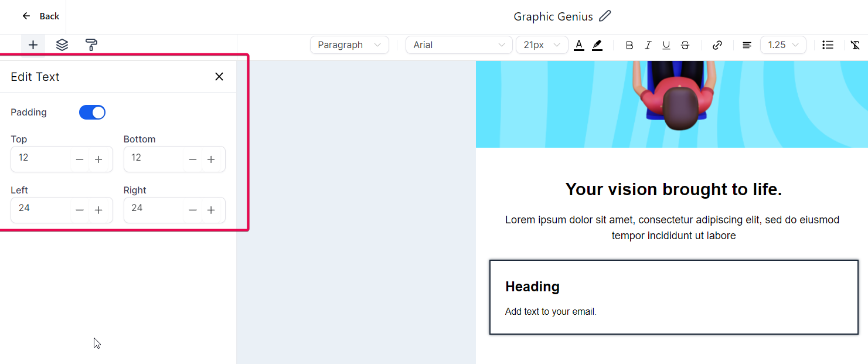868x364 pixels.
Task: Open the Arial font dropdown
Action: 459,45
